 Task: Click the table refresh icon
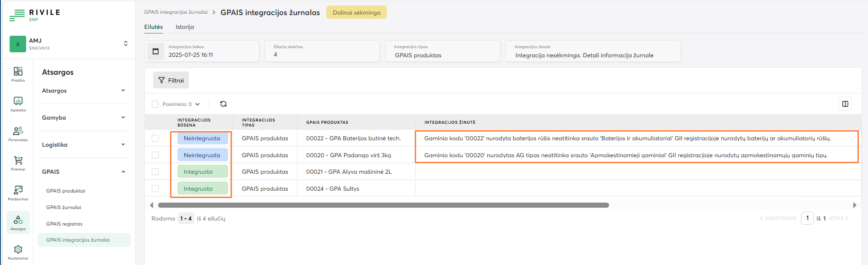[x=223, y=104]
